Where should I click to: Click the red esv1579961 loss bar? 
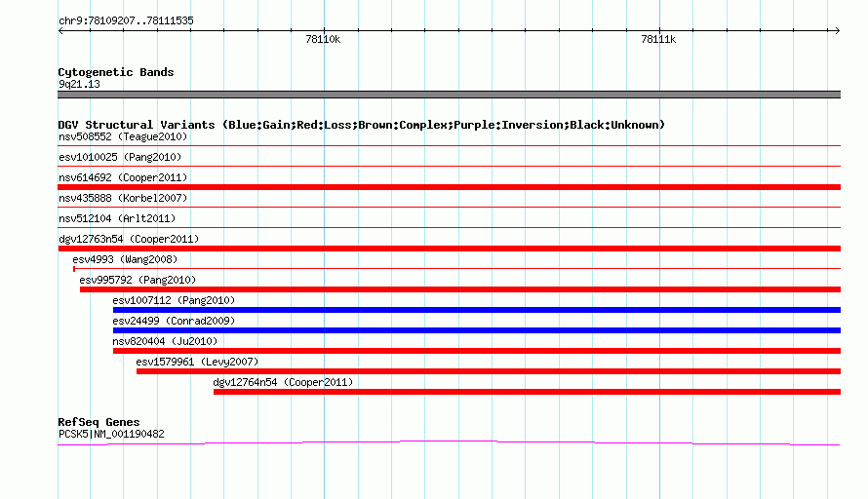[489, 371]
